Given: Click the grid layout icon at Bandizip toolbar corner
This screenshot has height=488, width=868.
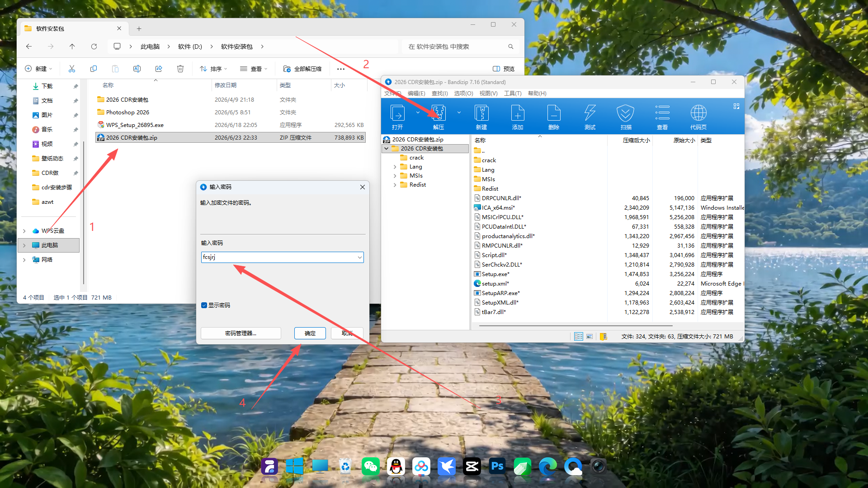Looking at the screenshot, I should point(736,106).
